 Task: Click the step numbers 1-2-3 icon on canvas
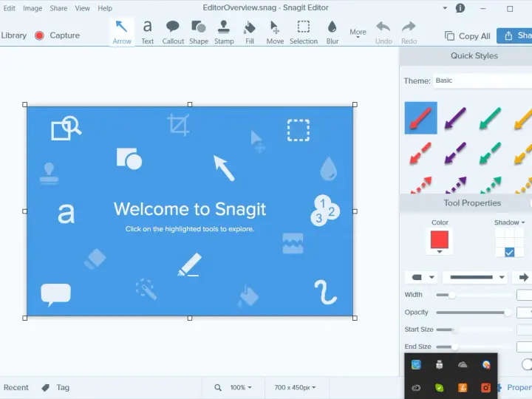point(325,211)
